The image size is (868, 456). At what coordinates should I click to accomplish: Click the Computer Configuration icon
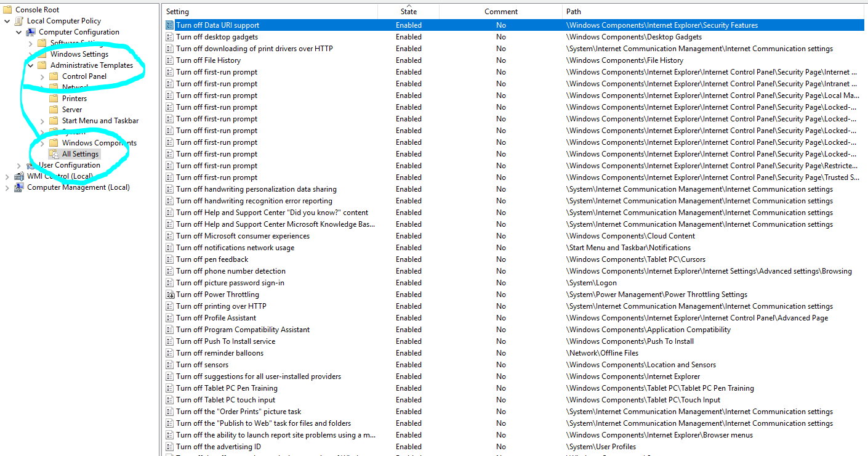coord(31,32)
